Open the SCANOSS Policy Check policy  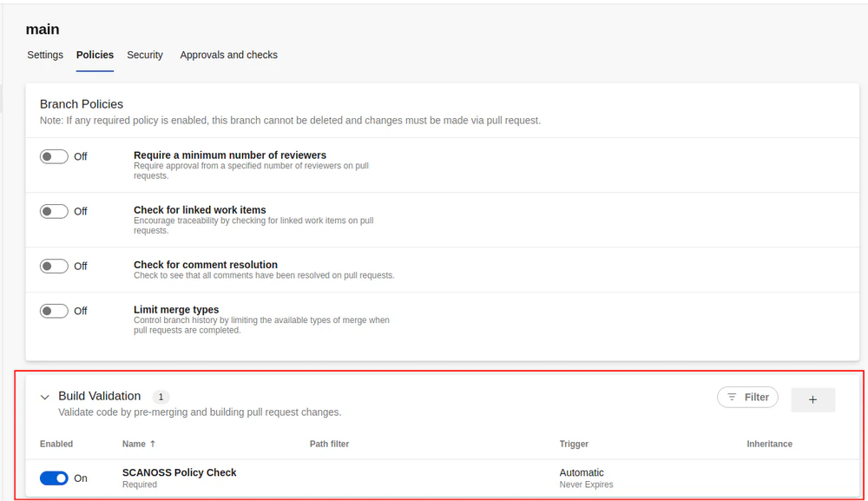pos(180,471)
